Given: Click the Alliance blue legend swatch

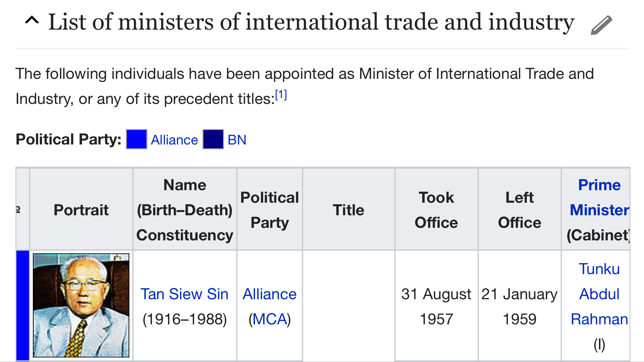Looking at the screenshot, I should pos(136,139).
